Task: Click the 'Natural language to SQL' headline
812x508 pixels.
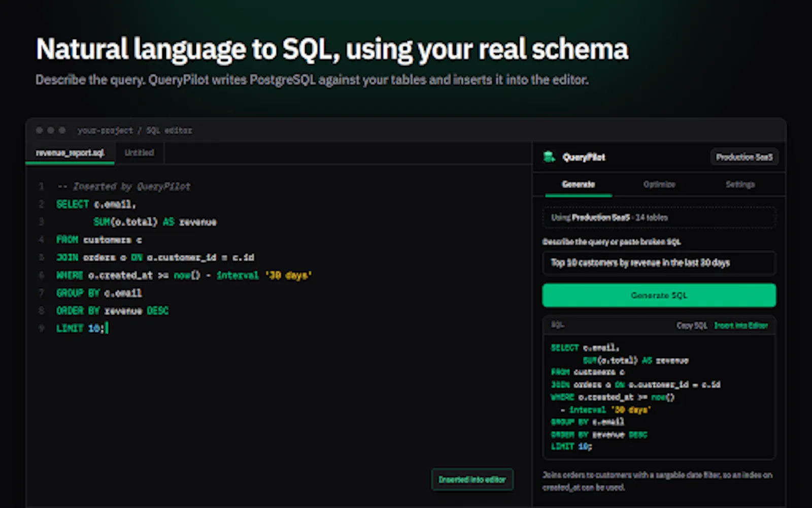Action: tap(332, 49)
